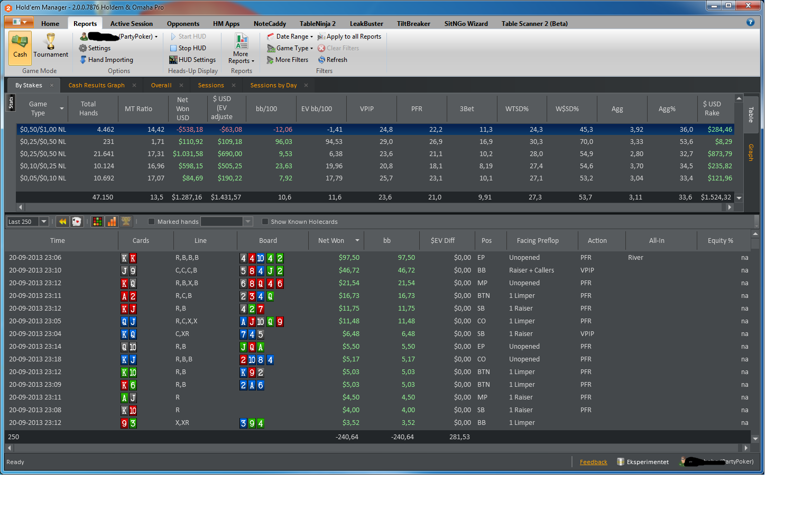Viewport: 812px width, 508px height.
Task: Select the $0,10/$0,25 NL stakes row
Action: pos(376,166)
